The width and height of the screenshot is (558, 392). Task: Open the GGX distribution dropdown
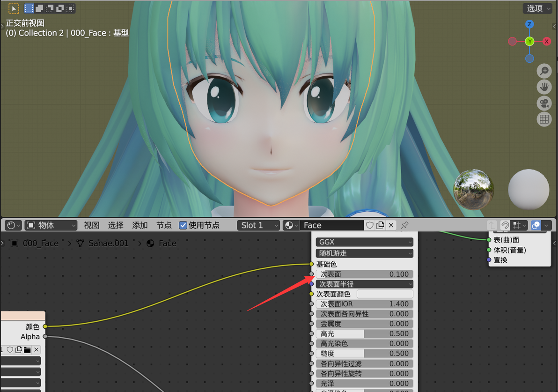click(364, 242)
